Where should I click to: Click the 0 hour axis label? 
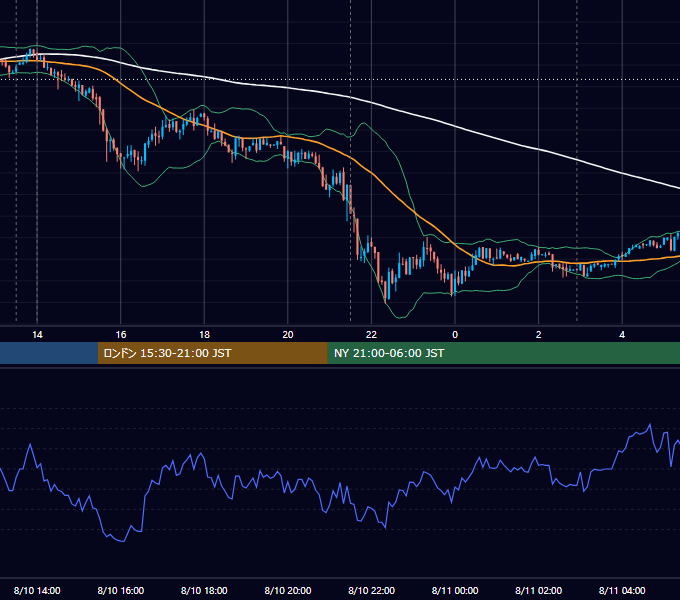click(x=455, y=335)
